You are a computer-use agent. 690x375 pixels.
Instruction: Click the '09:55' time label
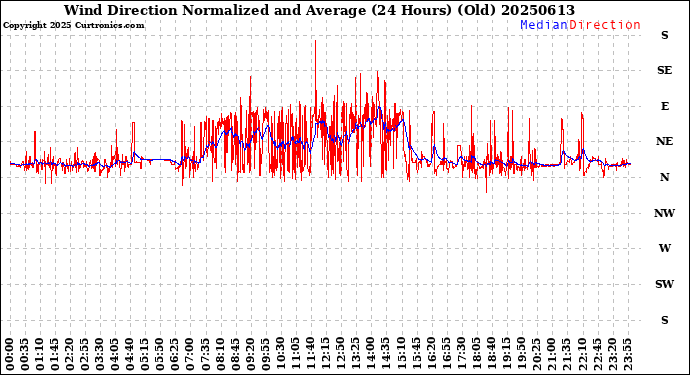(x=265, y=354)
